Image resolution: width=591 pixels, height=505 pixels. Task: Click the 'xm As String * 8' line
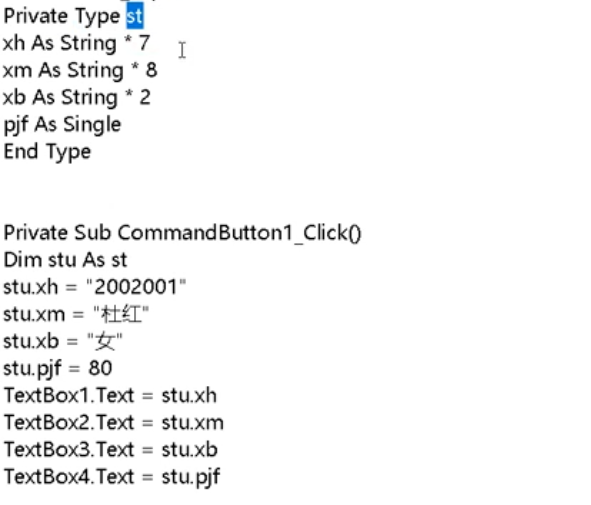click(80, 70)
